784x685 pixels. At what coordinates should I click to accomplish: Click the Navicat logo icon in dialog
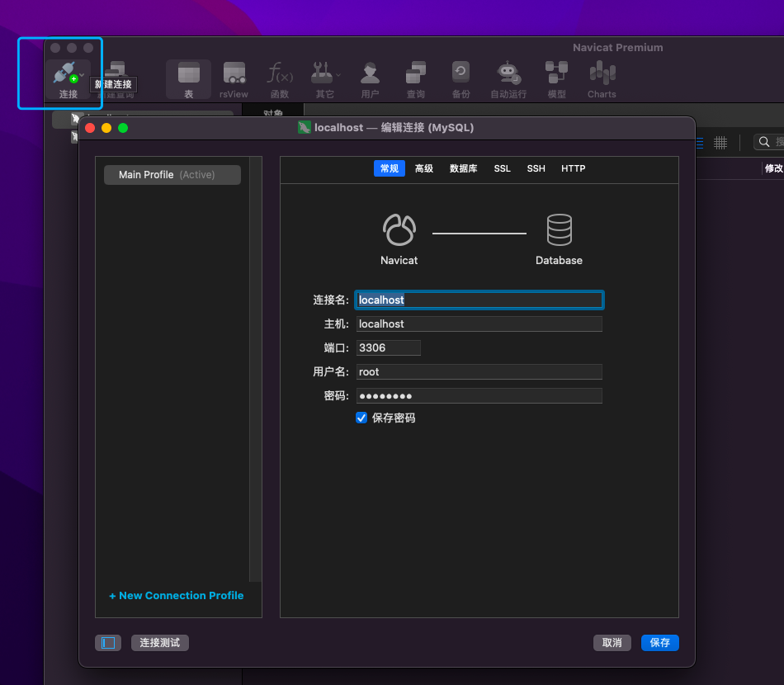click(x=399, y=230)
